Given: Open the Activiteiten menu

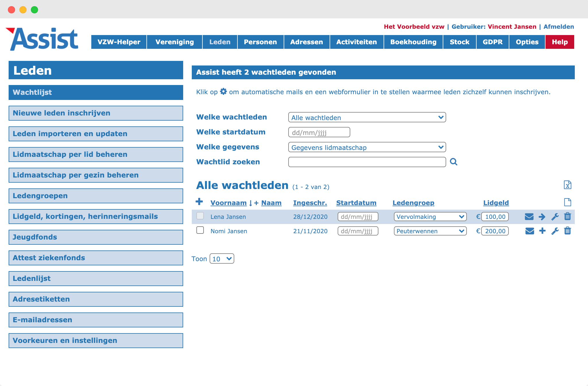Looking at the screenshot, I should coord(357,42).
